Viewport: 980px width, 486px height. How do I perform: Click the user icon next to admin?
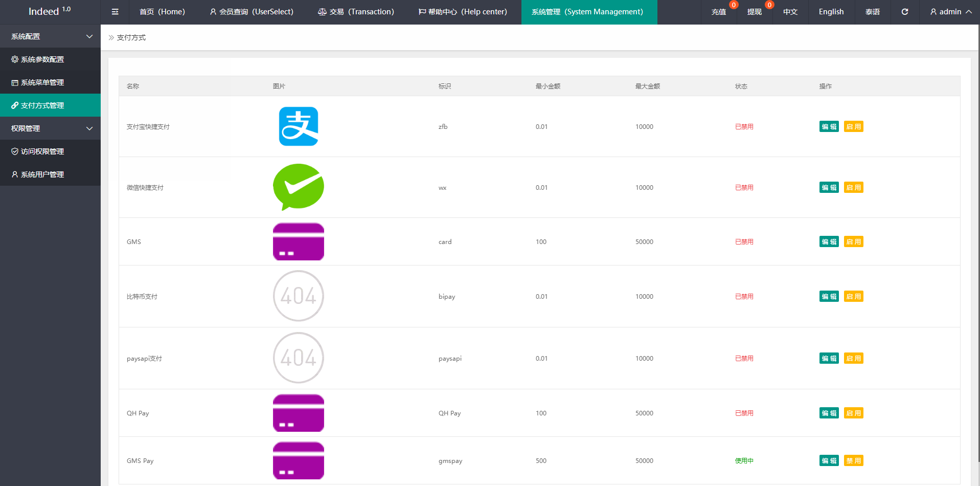click(933, 12)
